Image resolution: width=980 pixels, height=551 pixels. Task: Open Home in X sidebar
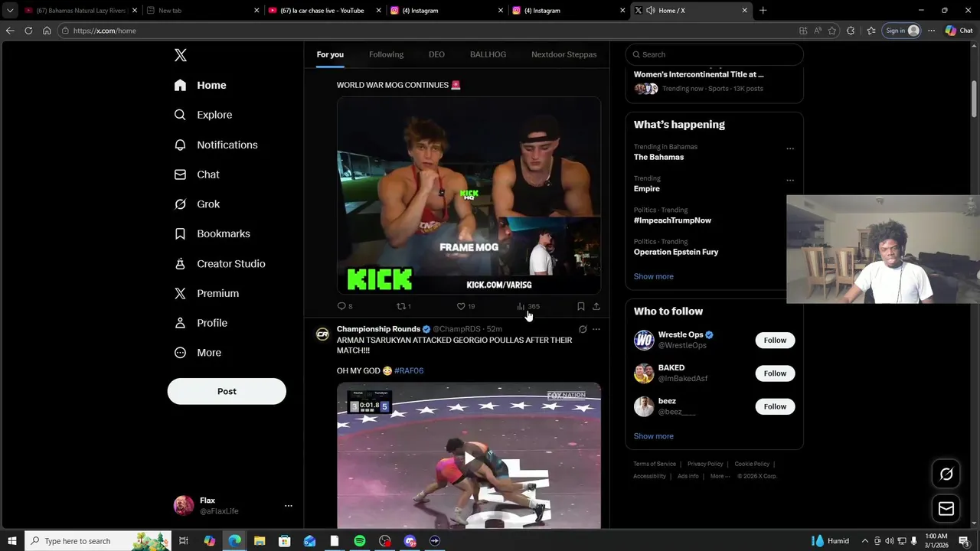pyautogui.click(x=201, y=85)
